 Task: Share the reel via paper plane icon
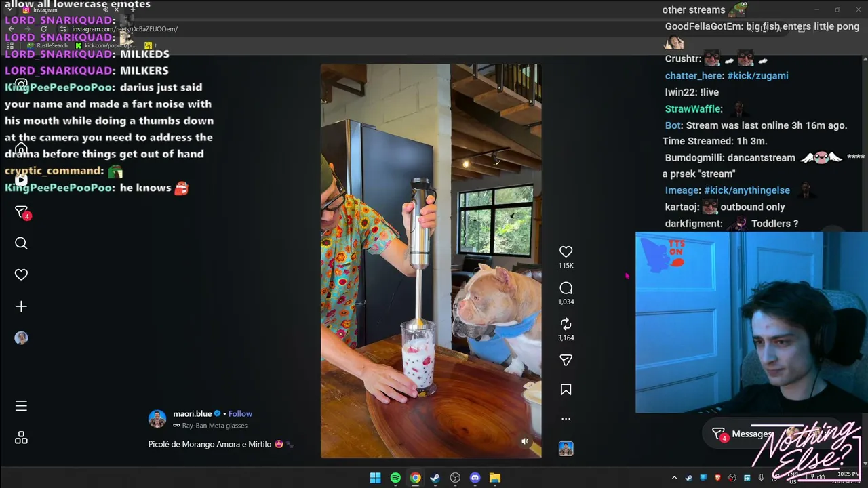[566, 360]
